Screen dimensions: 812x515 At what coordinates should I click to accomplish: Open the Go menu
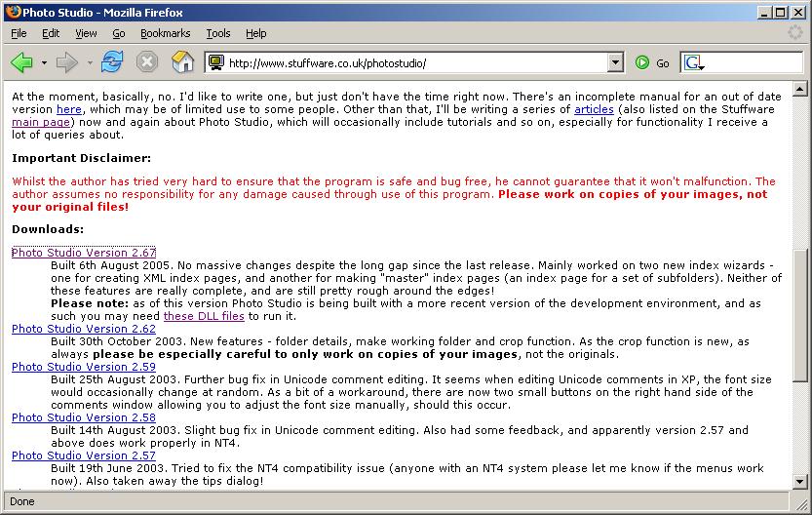119,33
